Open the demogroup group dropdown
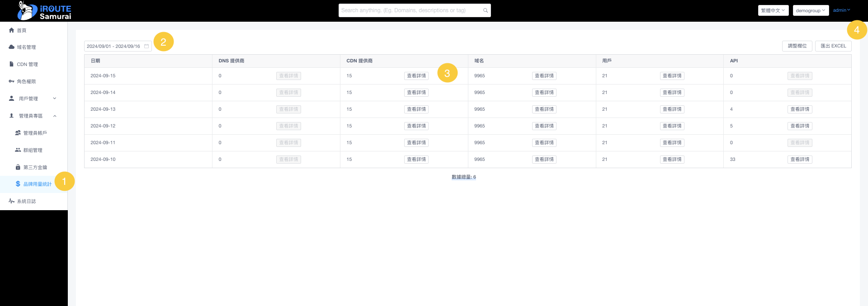The width and height of the screenshot is (868, 306). click(811, 10)
